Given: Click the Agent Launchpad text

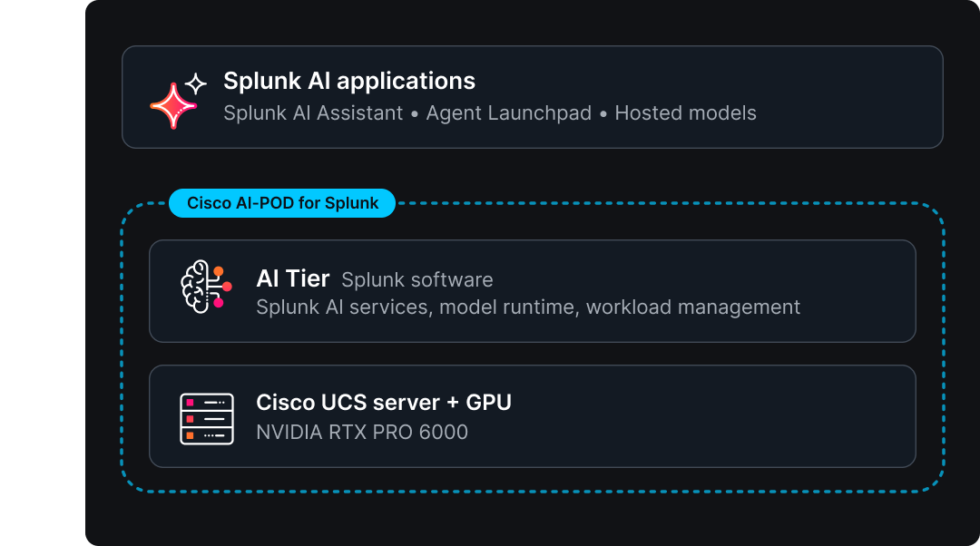Looking at the screenshot, I should click(509, 113).
